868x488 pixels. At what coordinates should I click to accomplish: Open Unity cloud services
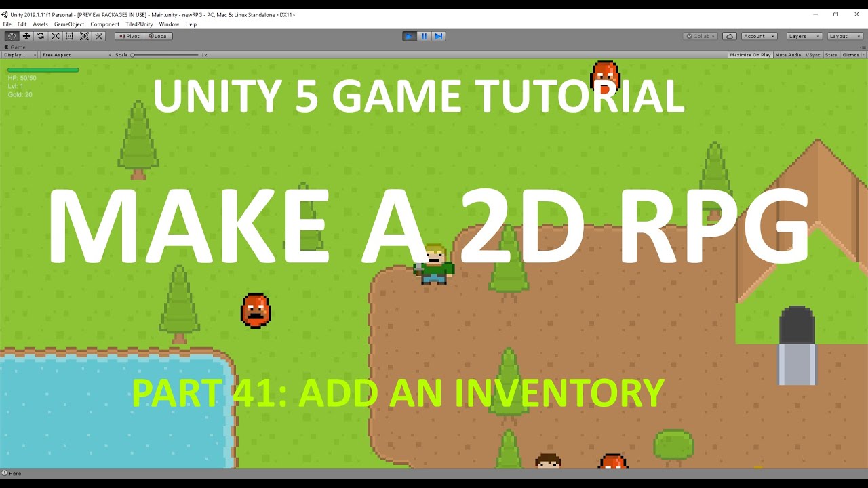(x=729, y=36)
